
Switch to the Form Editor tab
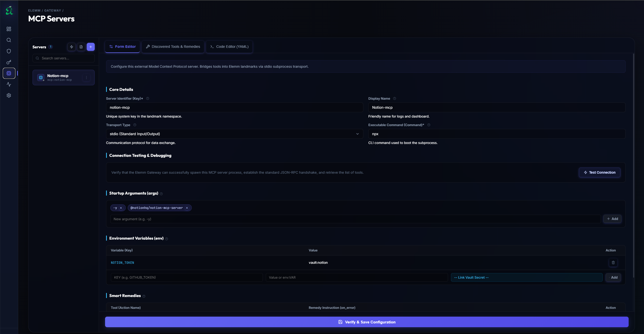[x=122, y=47]
